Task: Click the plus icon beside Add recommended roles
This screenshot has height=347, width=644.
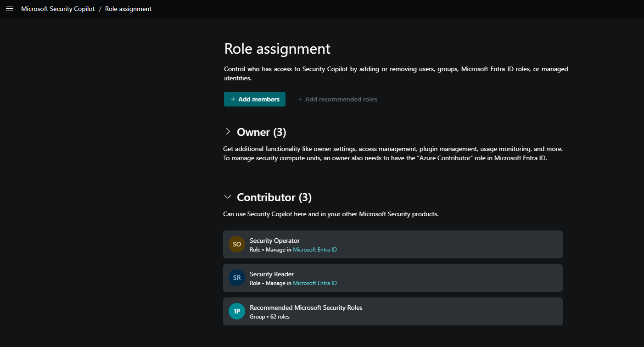Action: click(x=300, y=99)
